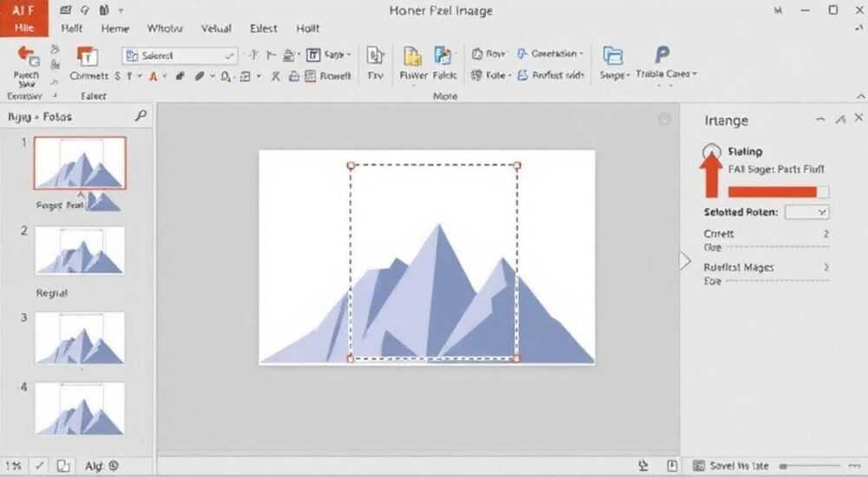The height and width of the screenshot is (477, 868).
Task: Switch to the 'Helft' ribbon tab
Action: coord(71,29)
